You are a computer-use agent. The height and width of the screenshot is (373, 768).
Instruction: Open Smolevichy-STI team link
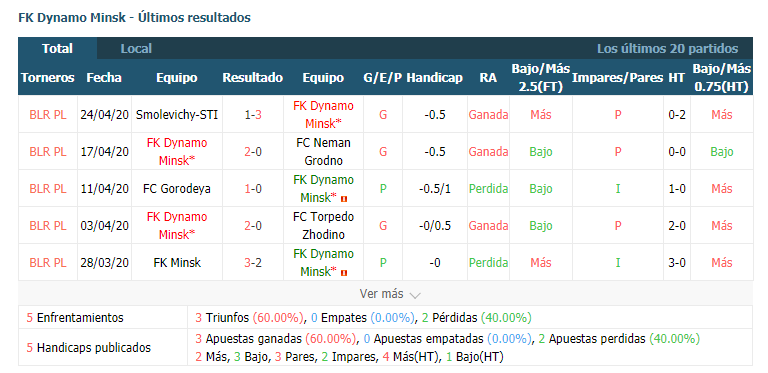[177, 115]
